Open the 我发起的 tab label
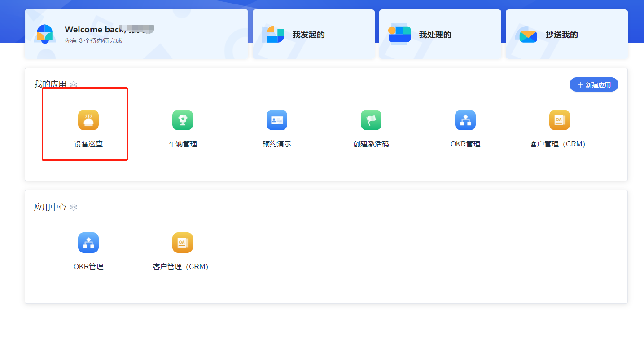Image resolution: width=644 pixels, height=341 pixels. pyautogui.click(x=308, y=35)
